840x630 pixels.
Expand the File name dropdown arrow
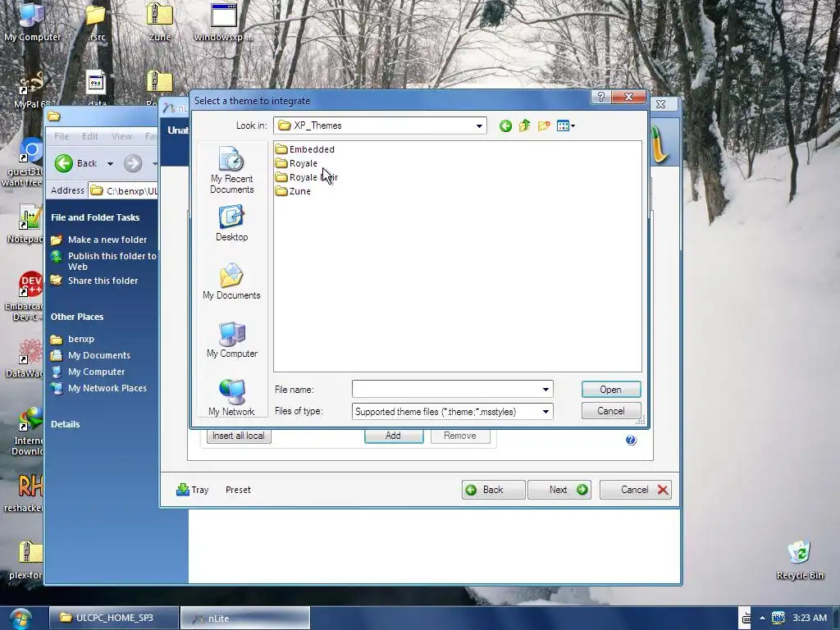click(546, 390)
